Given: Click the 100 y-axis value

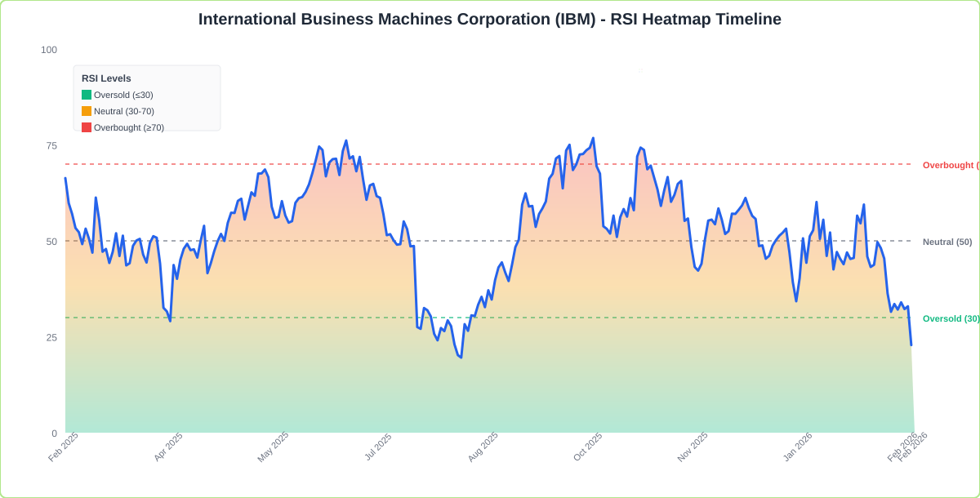Looking at the screenshot, I should (49, 50).
